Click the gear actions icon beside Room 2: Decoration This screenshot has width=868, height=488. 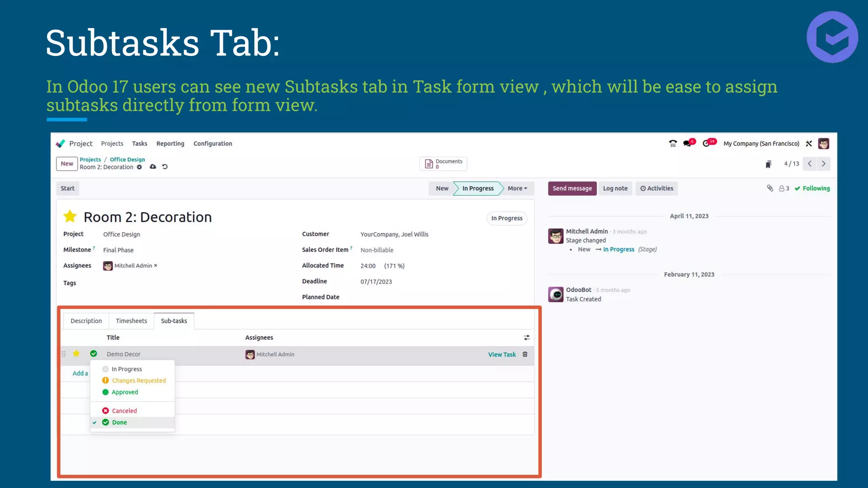click(x=139, y=167)
